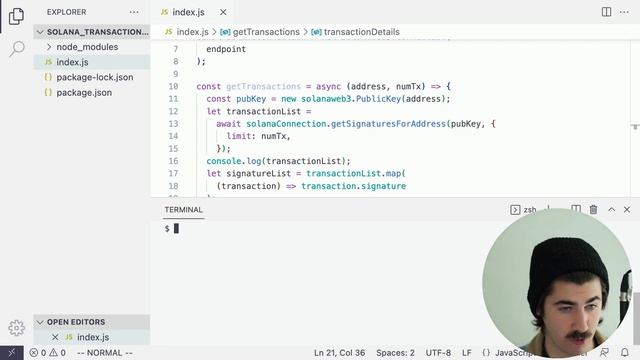The image size is (640, 360).
Task: Open Explorer views and more actions menu
Action: click(x=134, y=12)
